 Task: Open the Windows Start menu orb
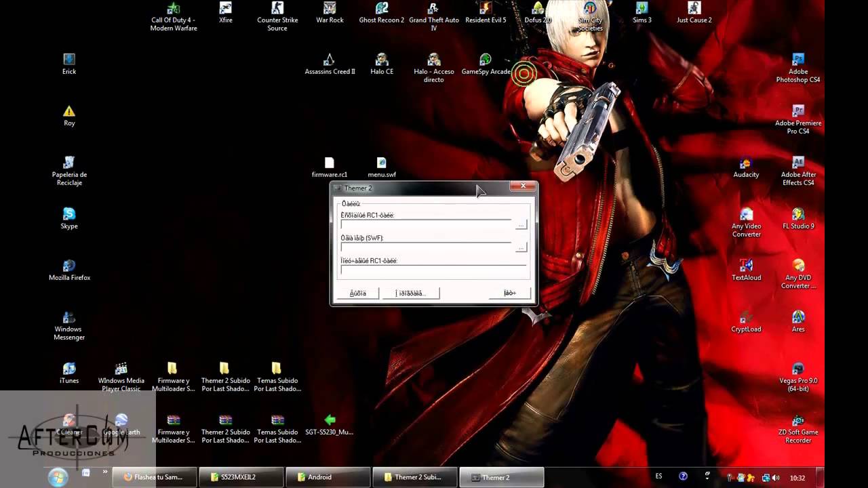click(x=58, y=476)
